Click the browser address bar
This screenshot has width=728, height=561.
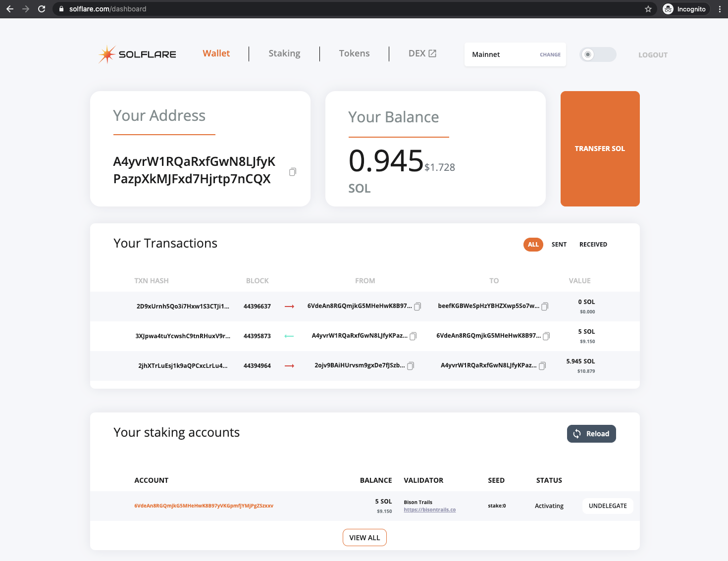click(x=347, y=9)
